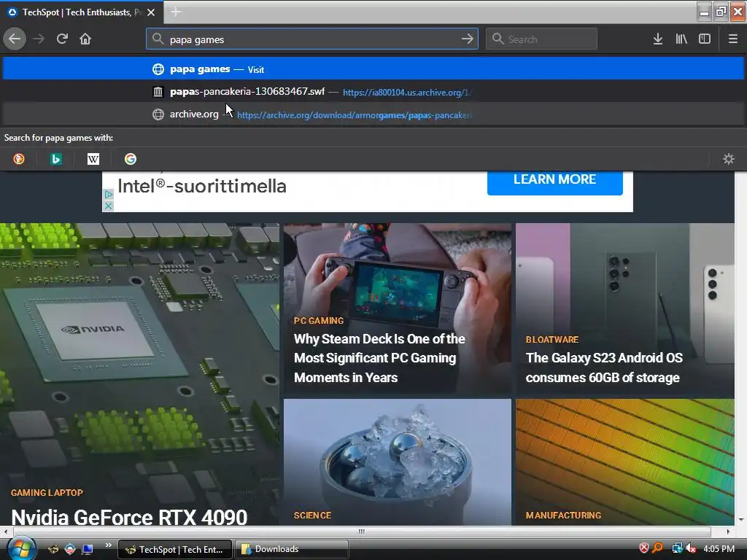This screenshot has height=560, width=747.
Task: Click the 4:05 PM clock
Action: coord(719,548)
